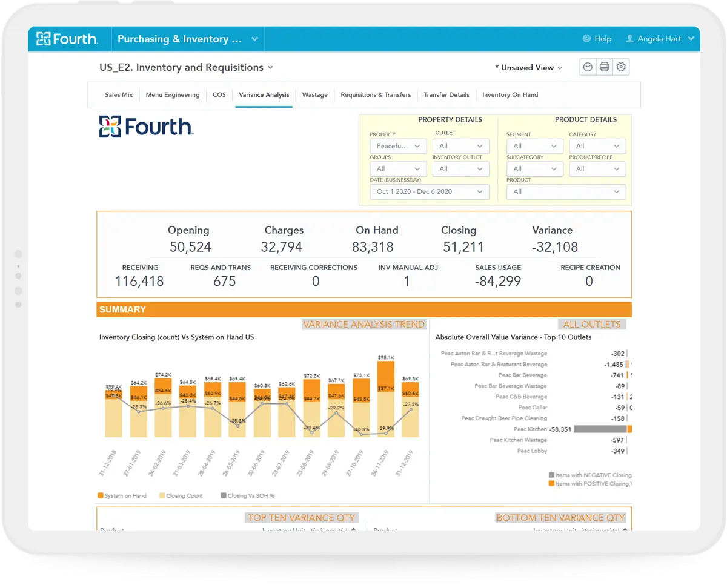Click the Help question mark icon
Screen dimensions: 727x588
click(586, 39)
